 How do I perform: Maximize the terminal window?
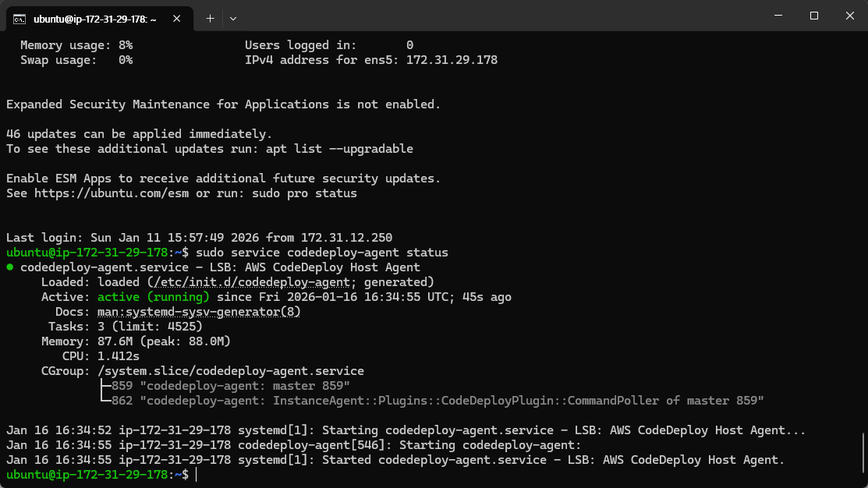pos(814,16)
